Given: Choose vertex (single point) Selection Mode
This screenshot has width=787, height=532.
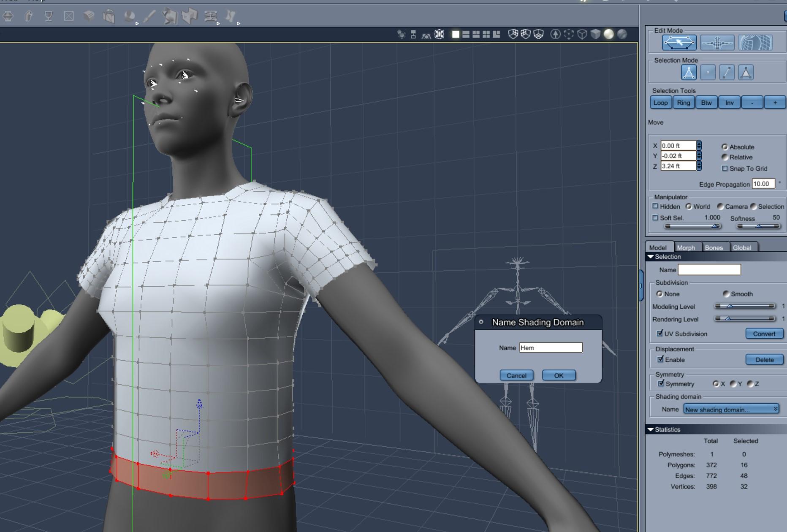Looking at the screenshot, I should click(708, 73).
